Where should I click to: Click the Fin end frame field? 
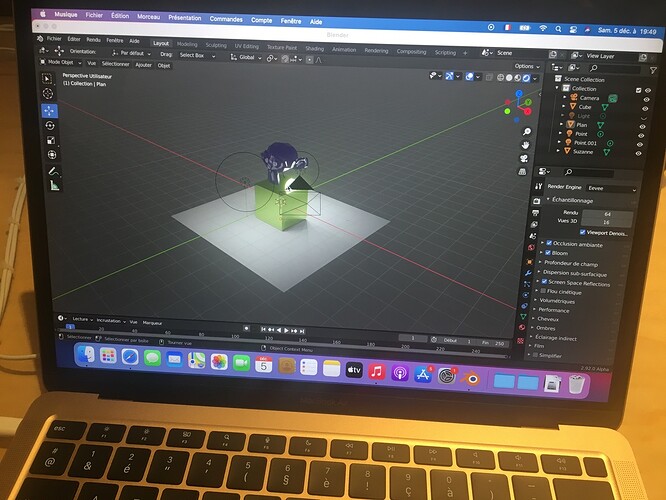493,342
